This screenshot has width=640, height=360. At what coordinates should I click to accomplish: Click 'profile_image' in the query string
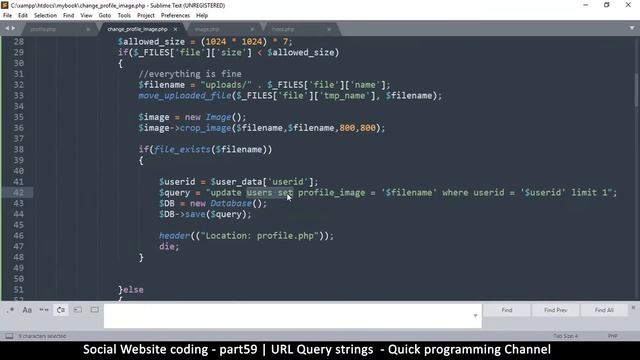pyautogui.click(x=331, y=193)
